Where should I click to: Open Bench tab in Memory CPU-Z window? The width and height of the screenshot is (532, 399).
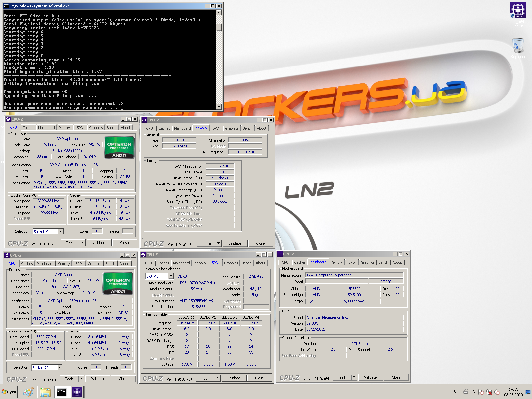pyautogui.click(x=248, y=128)
